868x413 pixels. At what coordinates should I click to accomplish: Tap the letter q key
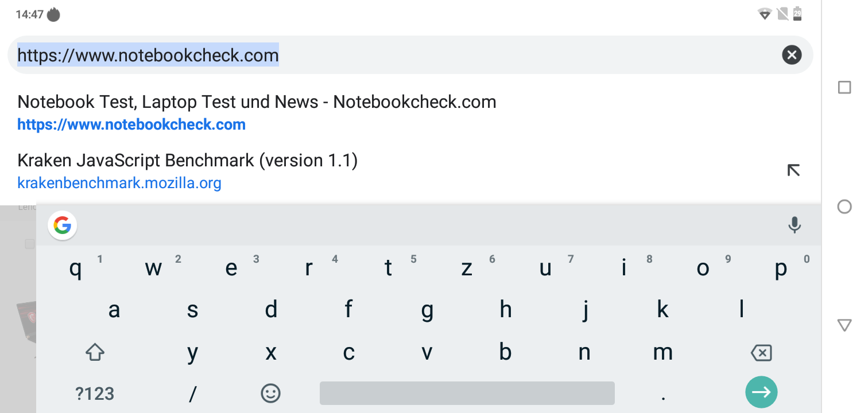click(75, 268)
